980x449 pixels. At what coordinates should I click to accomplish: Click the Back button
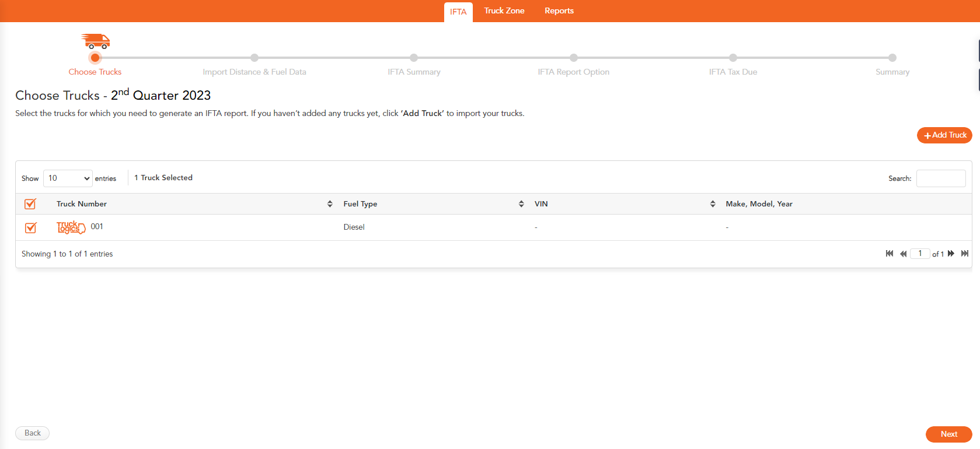tap(33, 433)
